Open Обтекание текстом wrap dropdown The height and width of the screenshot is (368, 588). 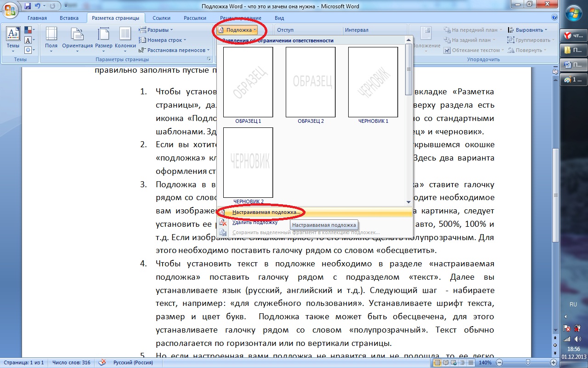coord(474,50)
